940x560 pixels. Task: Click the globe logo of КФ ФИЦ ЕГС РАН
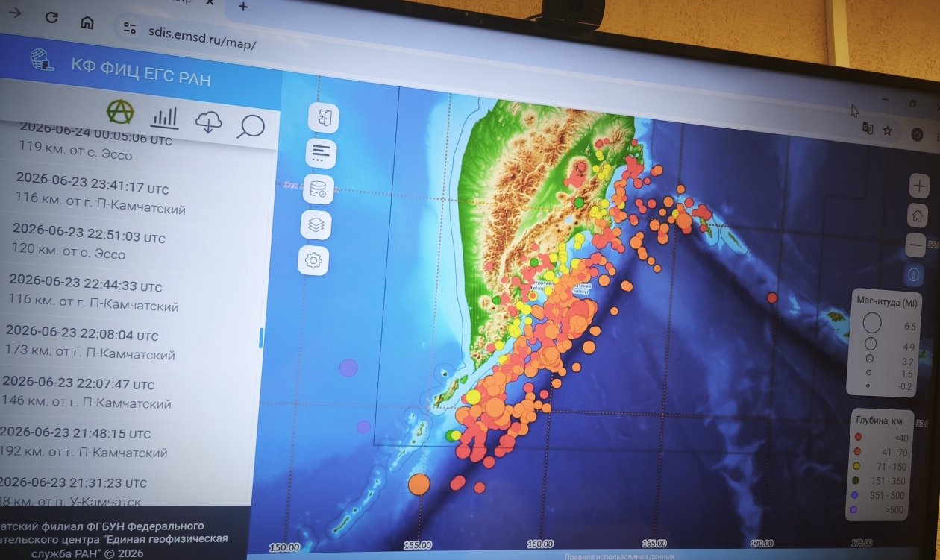pyautogui.click(x=42, y=60)
